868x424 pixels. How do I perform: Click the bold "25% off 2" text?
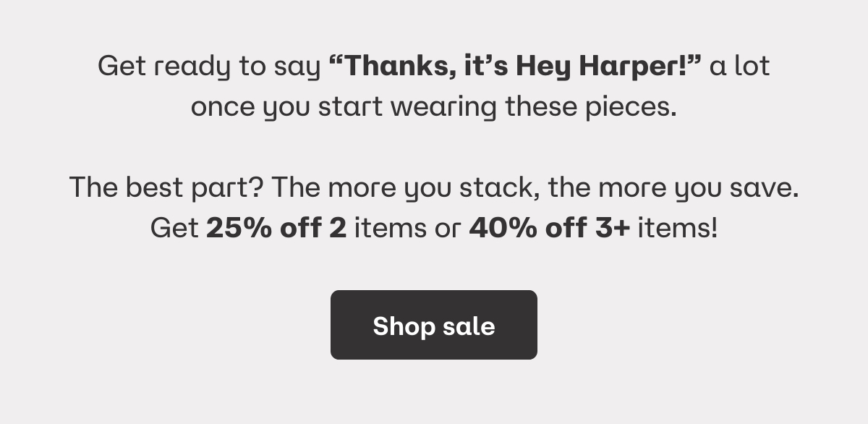pos(276,229)
